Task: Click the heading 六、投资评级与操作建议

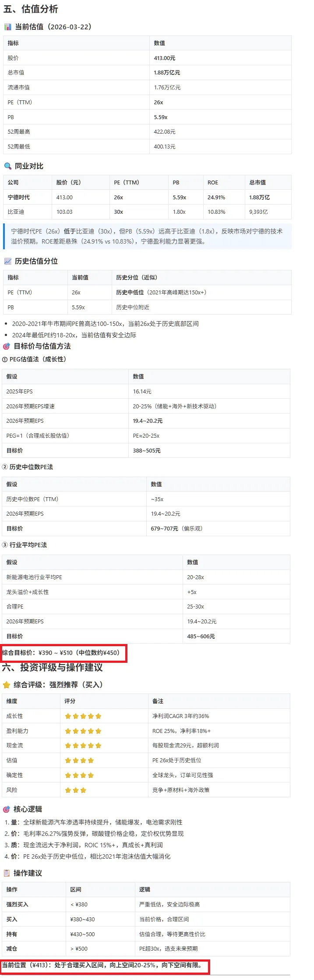Action: click(53, 668)
